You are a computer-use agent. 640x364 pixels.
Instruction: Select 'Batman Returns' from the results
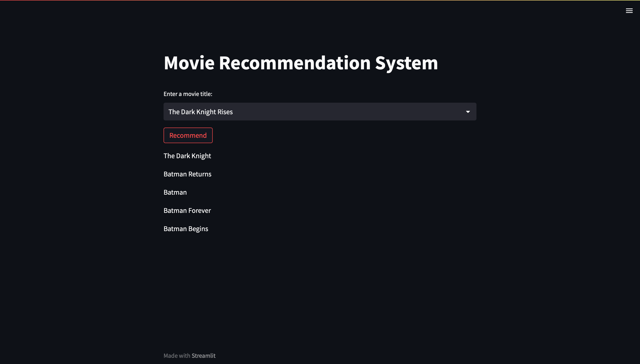(187, 174)
